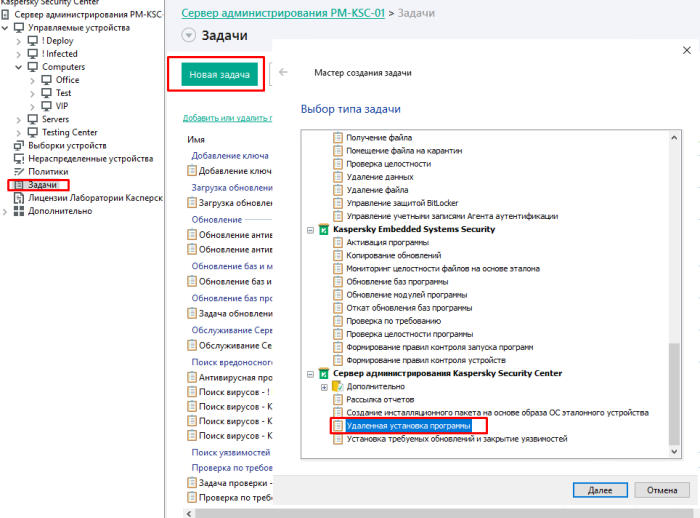Select Задачи in the left tree
Viewport: 700px width, 518px height.
(42, 184)
